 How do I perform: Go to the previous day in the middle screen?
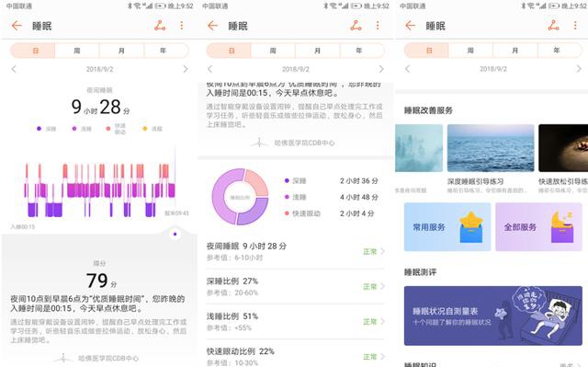[209, 69]
